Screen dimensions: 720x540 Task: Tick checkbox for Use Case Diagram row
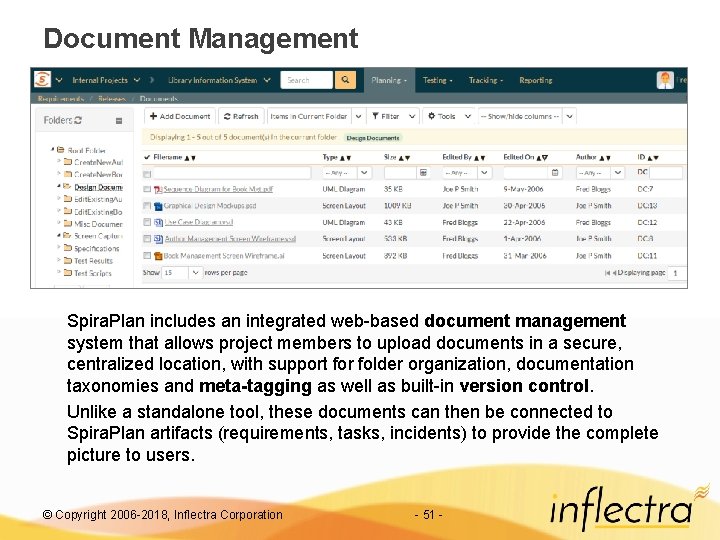147,222
